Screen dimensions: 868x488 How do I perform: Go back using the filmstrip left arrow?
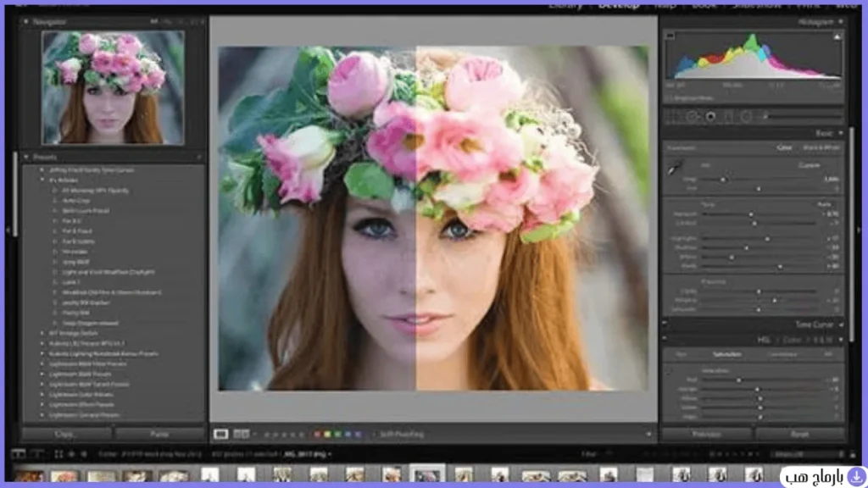(x=71, y=454)
